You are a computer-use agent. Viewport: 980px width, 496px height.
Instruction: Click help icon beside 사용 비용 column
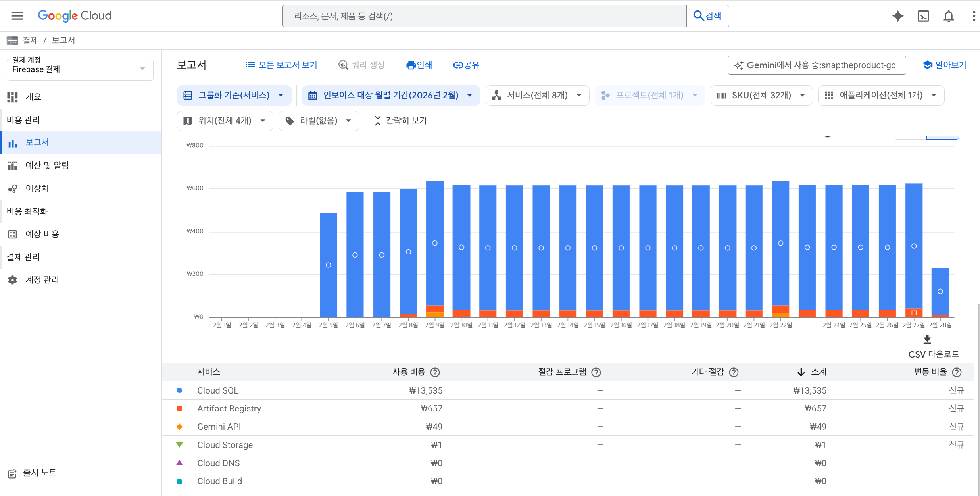[x=435, y=372]
